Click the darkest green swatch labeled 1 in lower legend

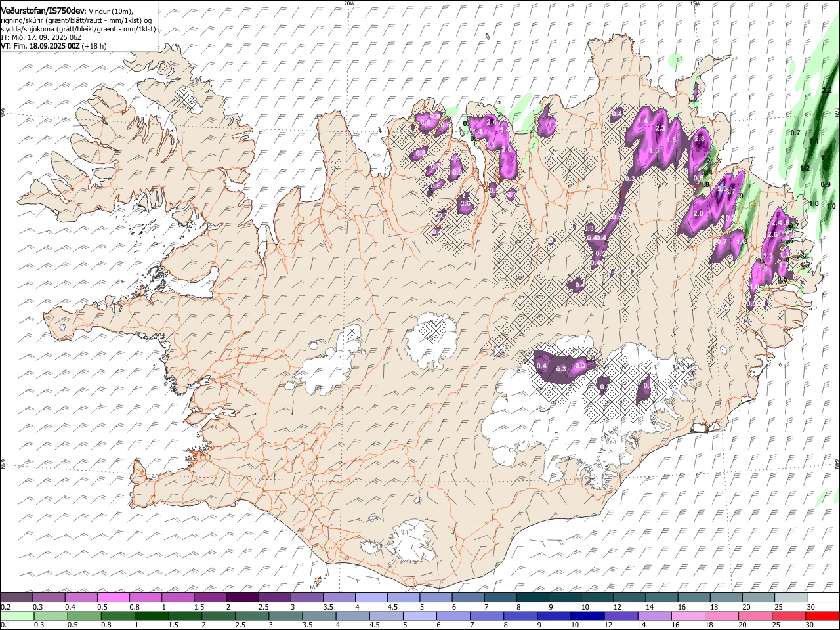pos(152,616)
